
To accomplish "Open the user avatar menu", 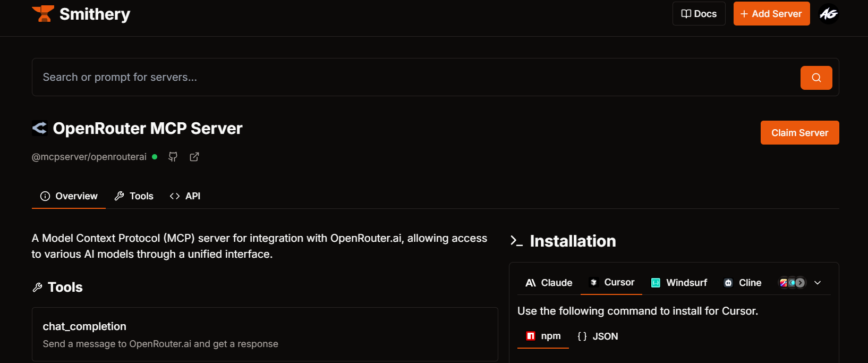I will [x=829, y=14].
